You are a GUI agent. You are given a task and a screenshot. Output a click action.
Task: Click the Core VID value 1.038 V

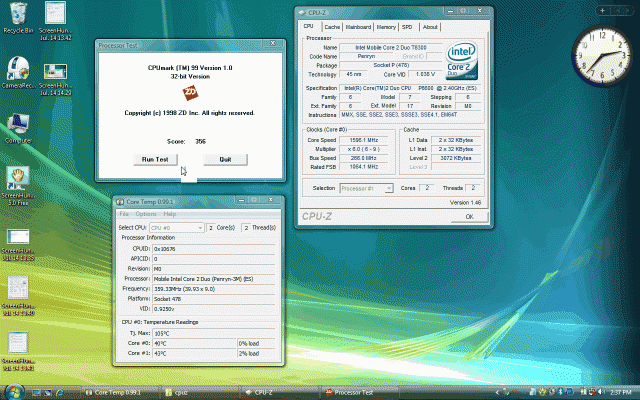tap(425, 74)
